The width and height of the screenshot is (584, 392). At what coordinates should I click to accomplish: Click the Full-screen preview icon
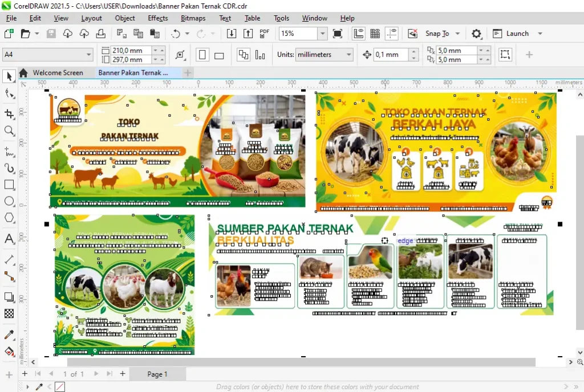tap(338, 34)
